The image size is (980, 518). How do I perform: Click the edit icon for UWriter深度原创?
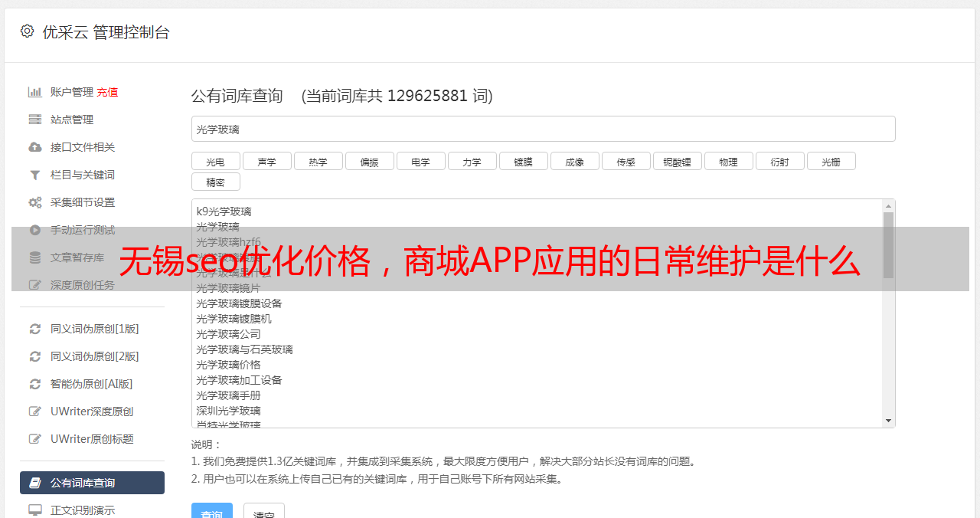coord(35,411)
